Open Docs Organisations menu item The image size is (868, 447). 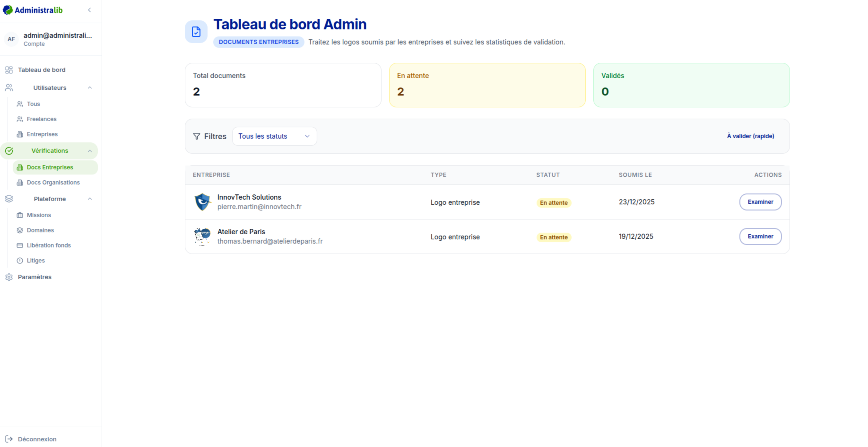[x=53, y=182]
